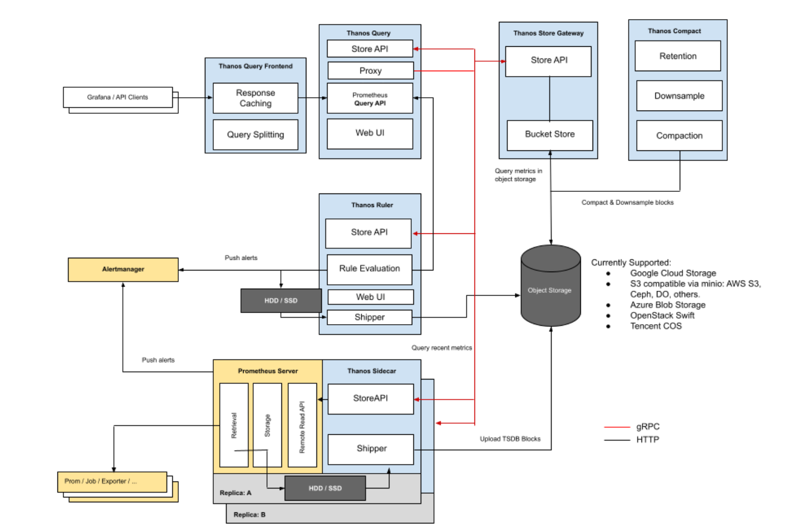
Task: Click Push alerts label above Prometheus Server
Action: 158,360
